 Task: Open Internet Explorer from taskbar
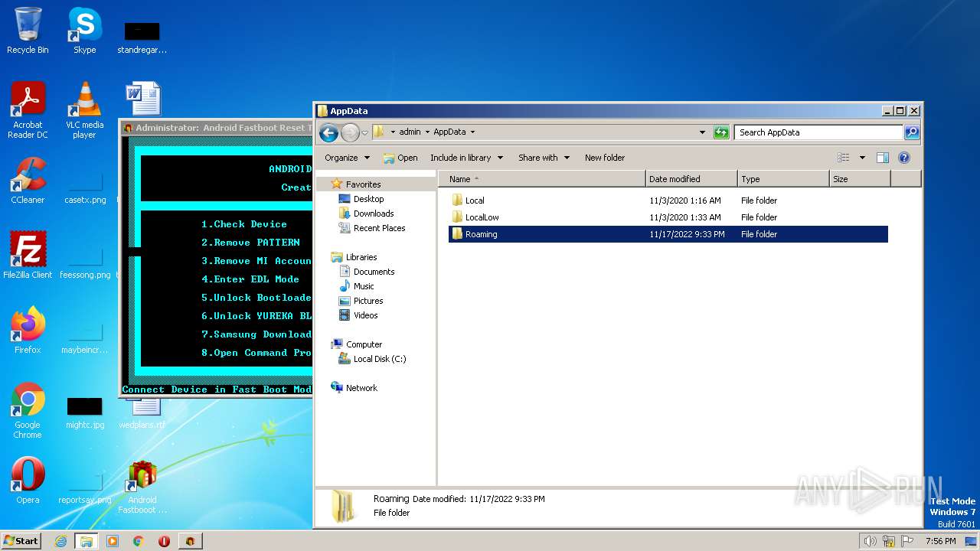click(60, 541)
